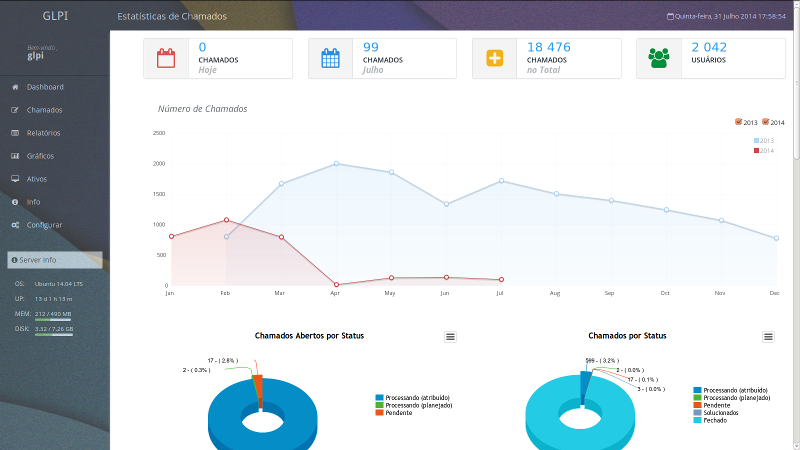Click the blue monthly calendar icon
800x450 pixels.
[x=331, y=58]
